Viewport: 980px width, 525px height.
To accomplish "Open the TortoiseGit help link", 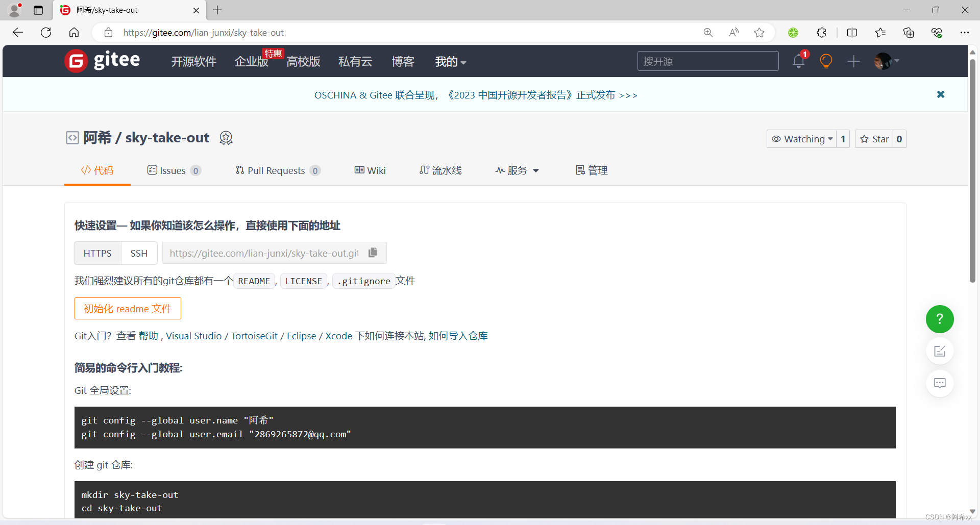I will tap(254, 336).
